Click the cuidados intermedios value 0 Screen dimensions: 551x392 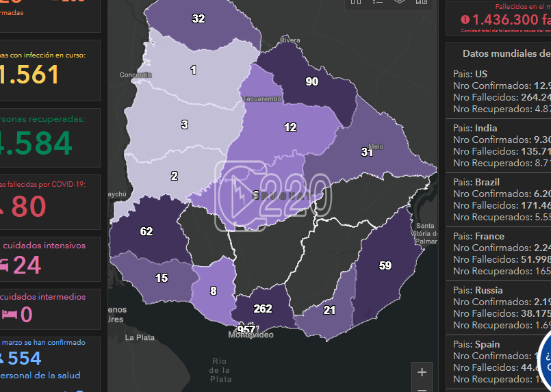pos(27,315)
